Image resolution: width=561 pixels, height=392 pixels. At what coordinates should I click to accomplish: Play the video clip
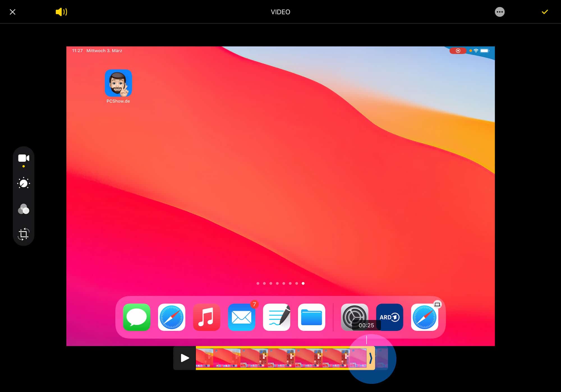(185, 358)
